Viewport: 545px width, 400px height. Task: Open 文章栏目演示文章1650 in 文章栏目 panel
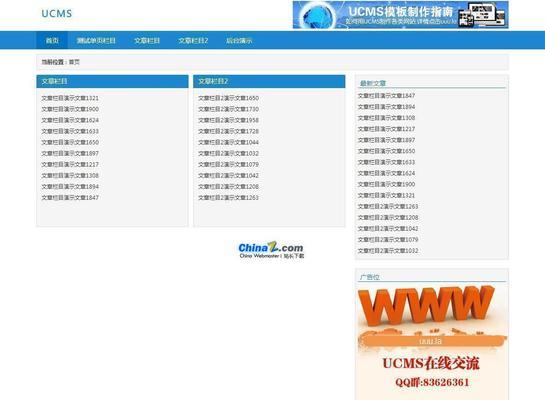[x=70, y=142]
